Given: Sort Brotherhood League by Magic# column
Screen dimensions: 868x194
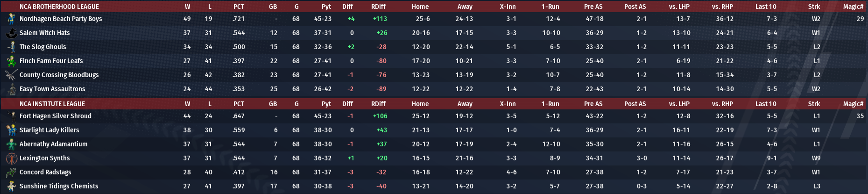Looking at the screenshot, I should click(853, 7).
